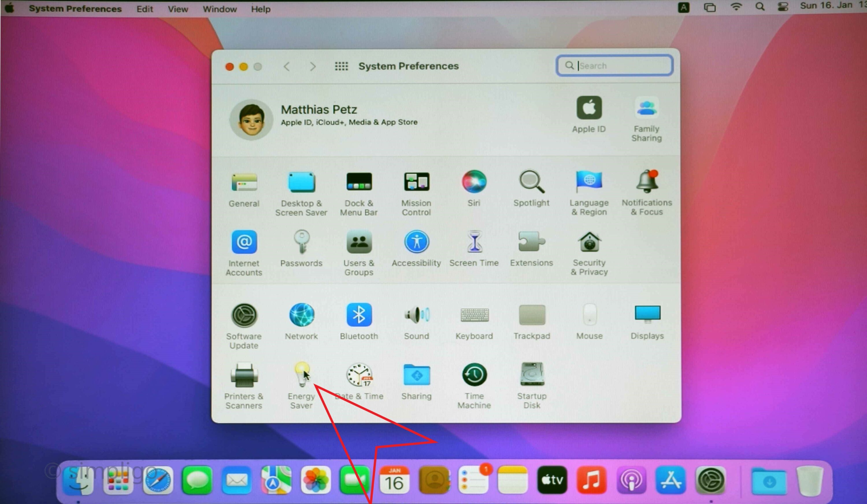
Task: Open Podcasts from the Dock
Action: pos(631,480)
